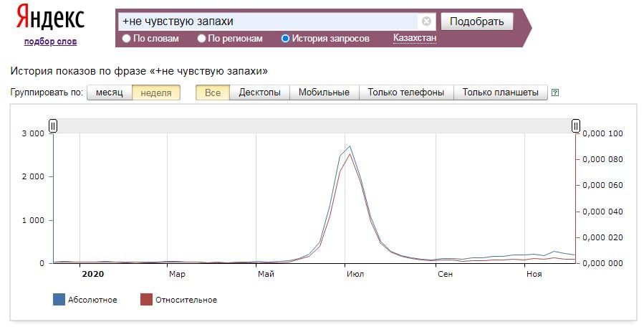
Task: Click the 'Абсолютное' legend label
Action: [x=92, y=300]
